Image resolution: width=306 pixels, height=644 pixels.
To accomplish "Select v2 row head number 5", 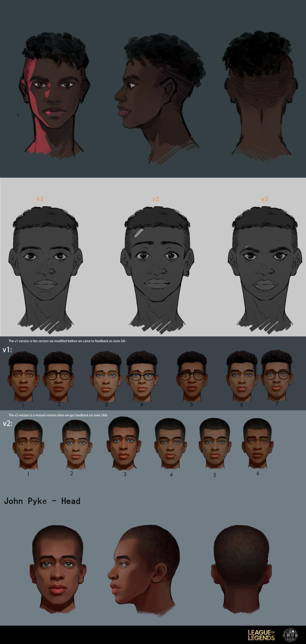I will (215, 444).
